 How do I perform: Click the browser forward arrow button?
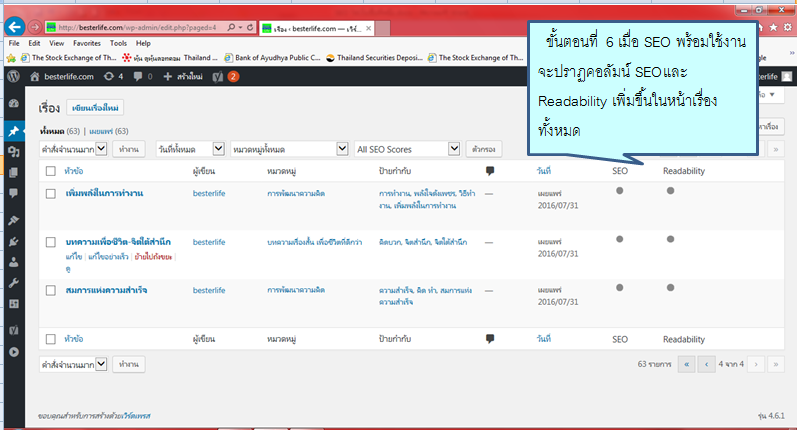point(35,27)
